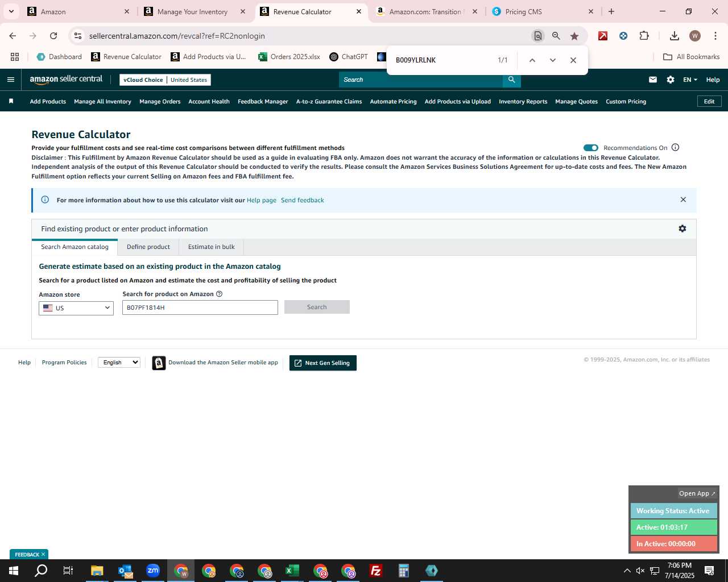728x582 pixels.
Task: Open File Explorer from taskbar
Action: pos(97,571)
